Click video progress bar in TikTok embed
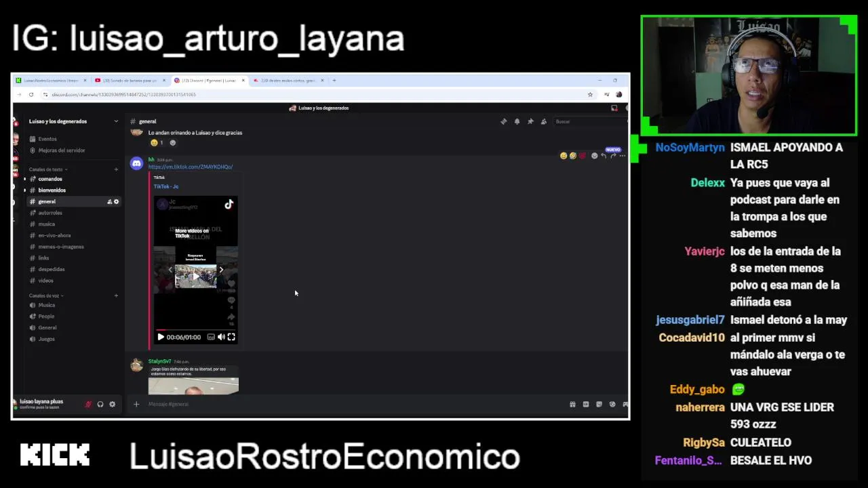This screenshot has height=488, width=868. [x=196, y=330]
